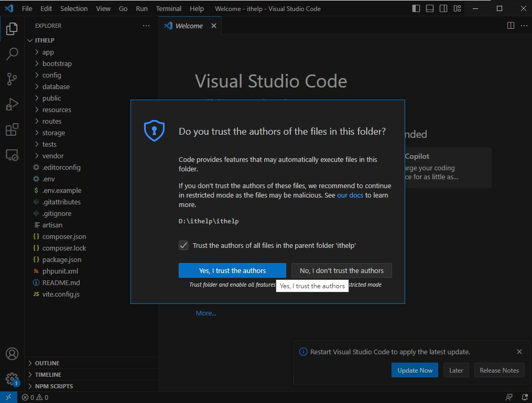Image resolution: width=532 pixels, height=403 pixels.
Task: Open the Release Notes button
Action: (499, 370)
